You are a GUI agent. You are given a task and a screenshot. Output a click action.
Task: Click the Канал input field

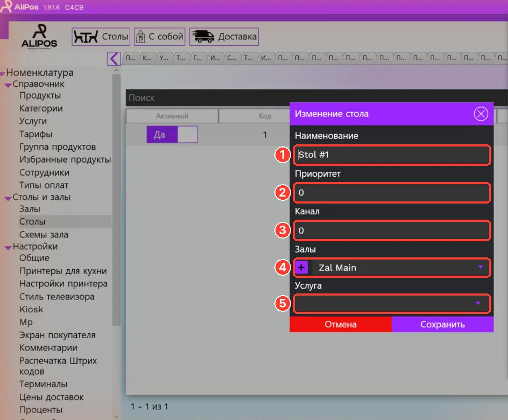point(392,230)
